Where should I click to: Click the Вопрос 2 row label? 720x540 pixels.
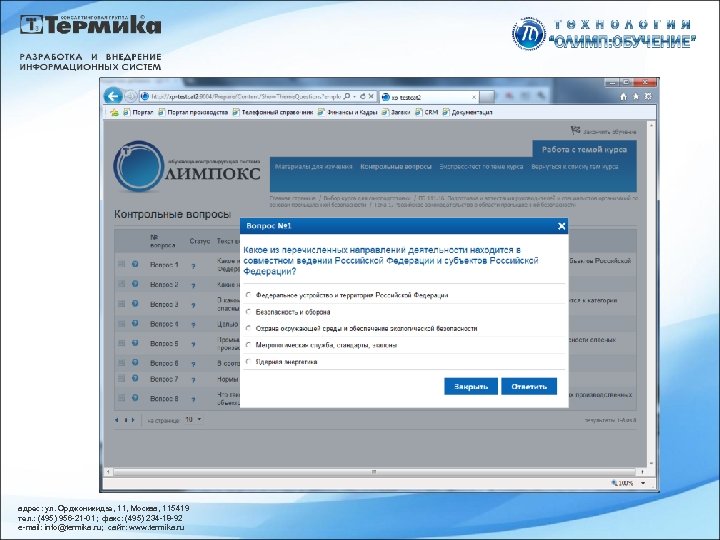(x=164, y=285)
